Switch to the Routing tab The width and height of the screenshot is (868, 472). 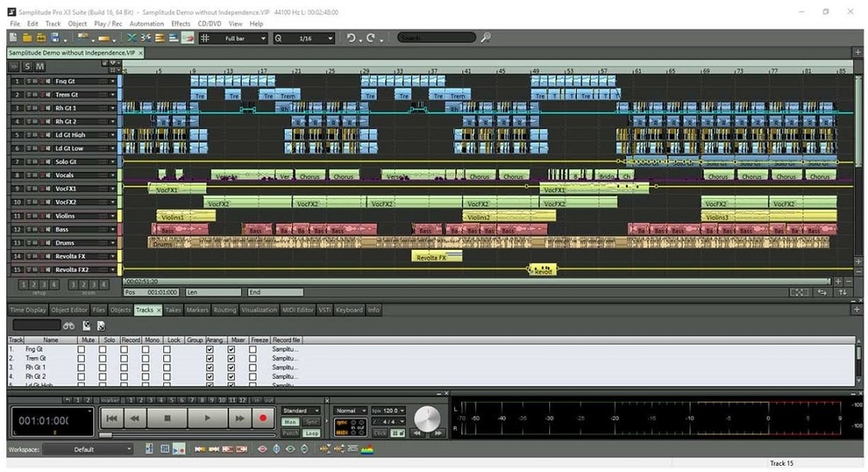point(225,309)
